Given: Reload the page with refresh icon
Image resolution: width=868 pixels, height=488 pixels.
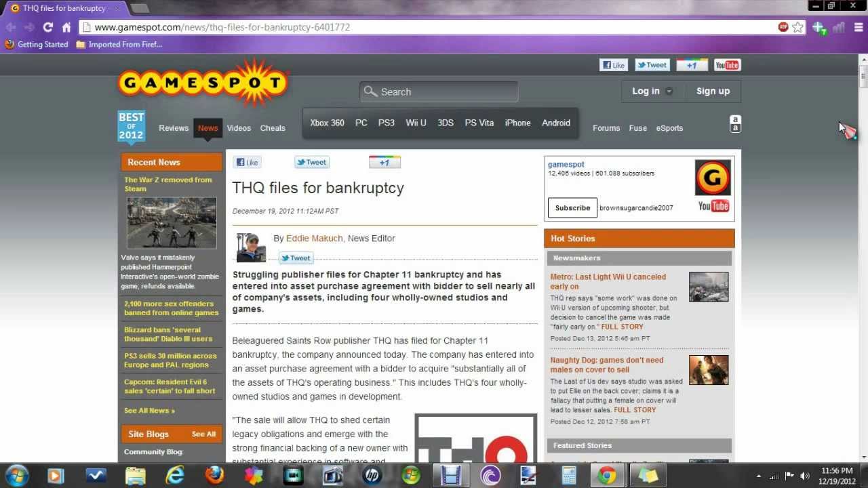Looking at the screenshot, I should click(47, 27).
